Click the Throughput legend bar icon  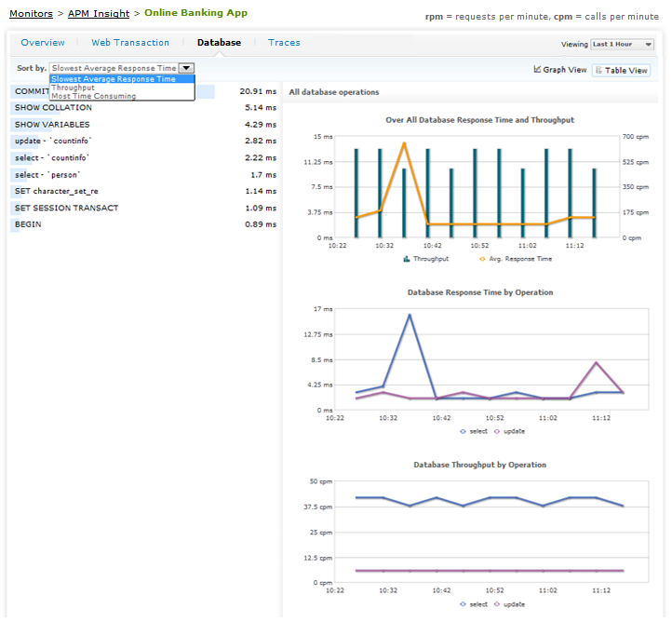[407, 259]
